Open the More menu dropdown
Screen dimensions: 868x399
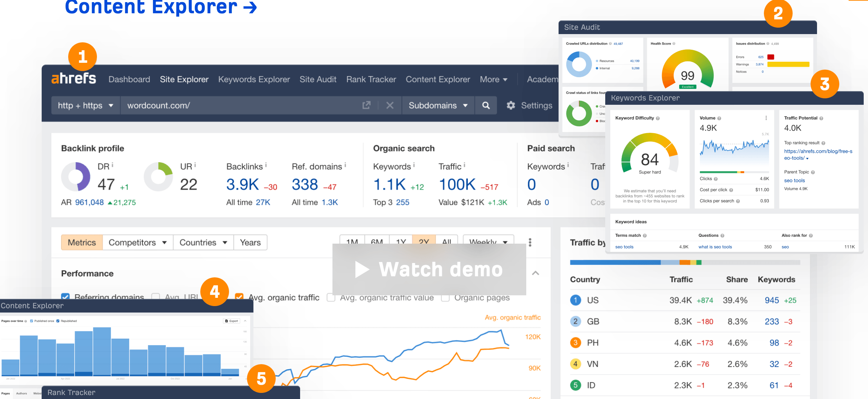[494, 79]
